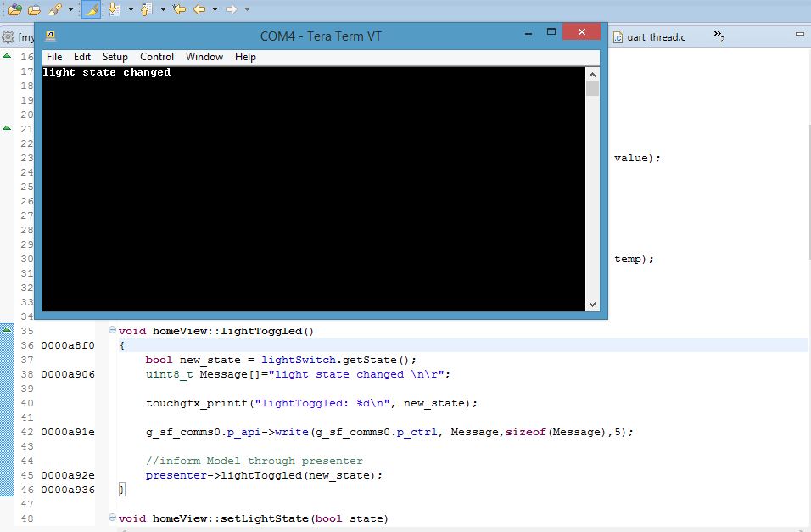Screen dimensions: 811x532
Task: Minimize the Tera Term window
Action: click(x=529, y=33)
